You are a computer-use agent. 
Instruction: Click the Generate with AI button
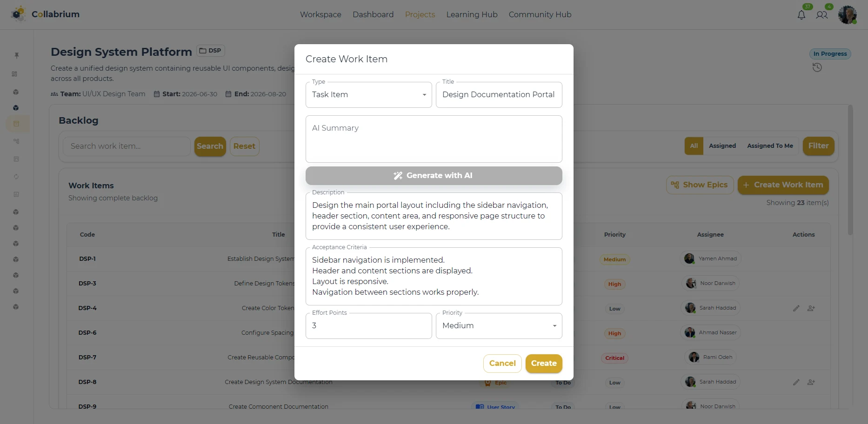(x=434, y=176)
